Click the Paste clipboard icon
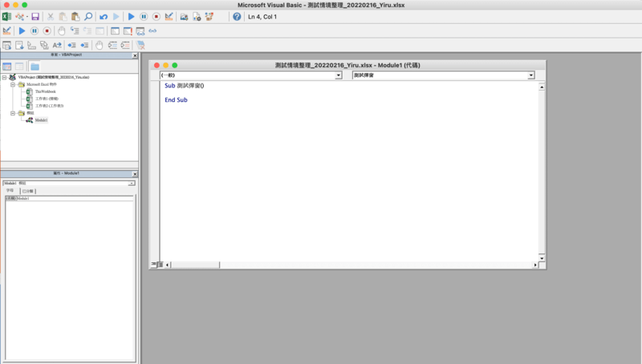 75,17
